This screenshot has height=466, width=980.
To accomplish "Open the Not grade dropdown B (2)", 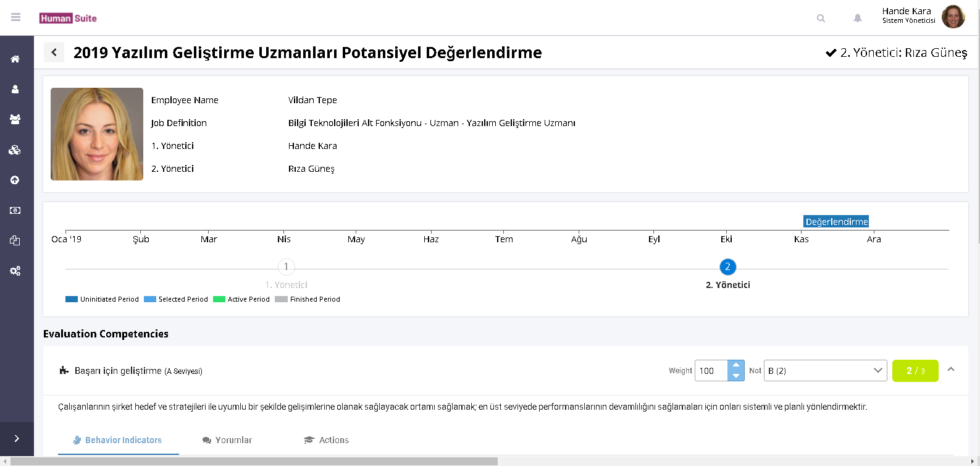I will click(x=825, y=371).
